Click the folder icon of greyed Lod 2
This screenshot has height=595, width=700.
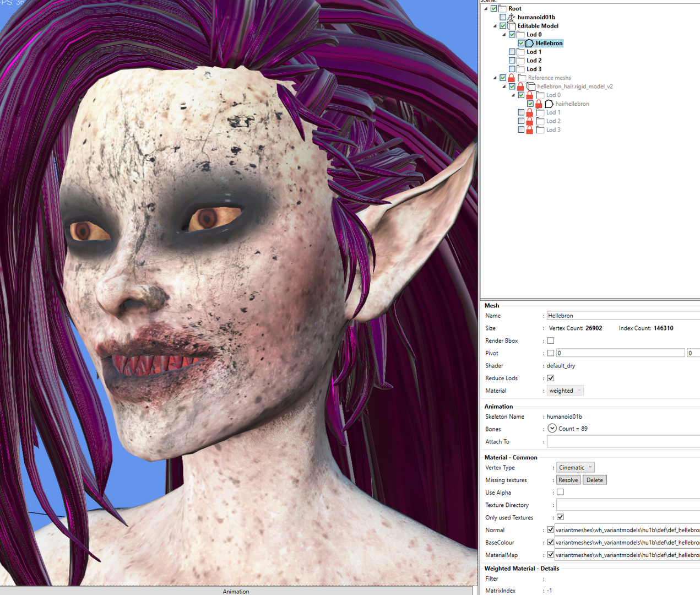540,121
